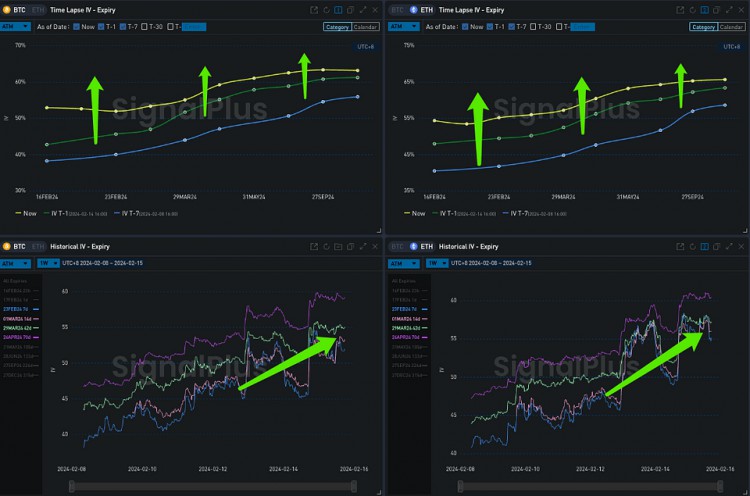The width and height of the screenshot is (750, 496).
Task: Duplicate the BTC Historical IV panel
Action: pos(351,246)
